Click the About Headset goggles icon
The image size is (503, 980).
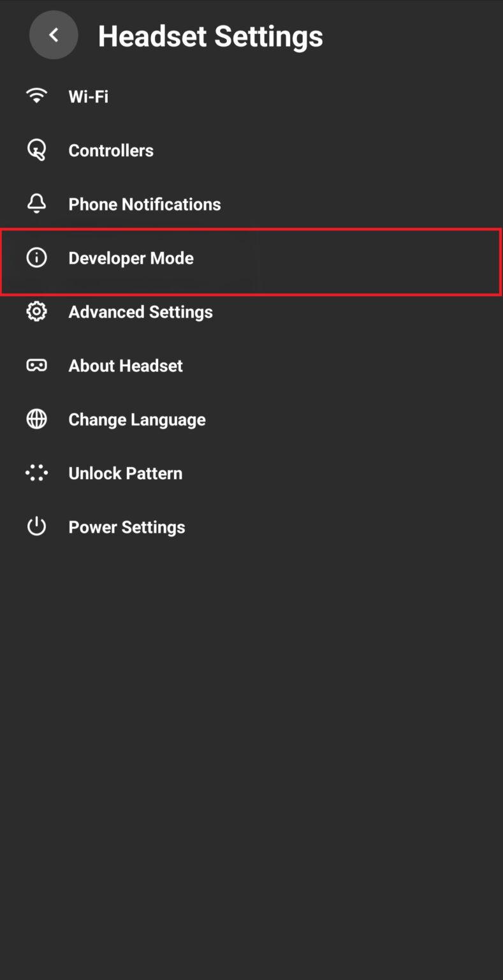coord(36,365)
